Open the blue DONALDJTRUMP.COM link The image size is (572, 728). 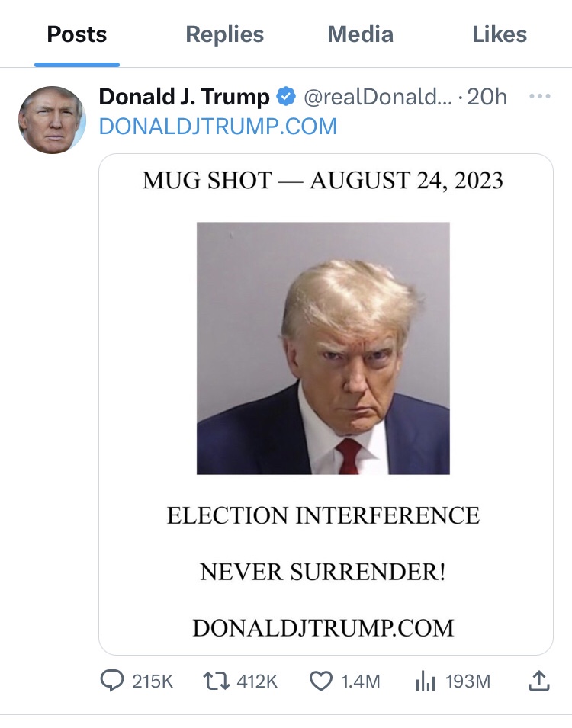[x=218, y=126]
